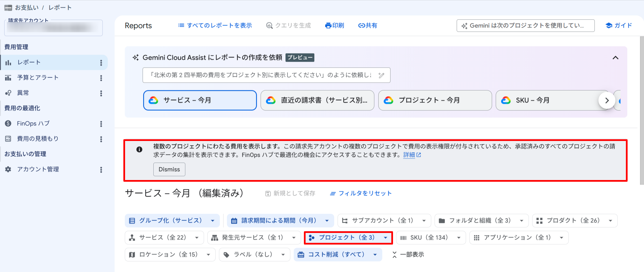Image resolution: width=644 pixels, height=272 pixels.
Task: Open the 請求期間による期間（今月）dropdown
Action: 280,220
